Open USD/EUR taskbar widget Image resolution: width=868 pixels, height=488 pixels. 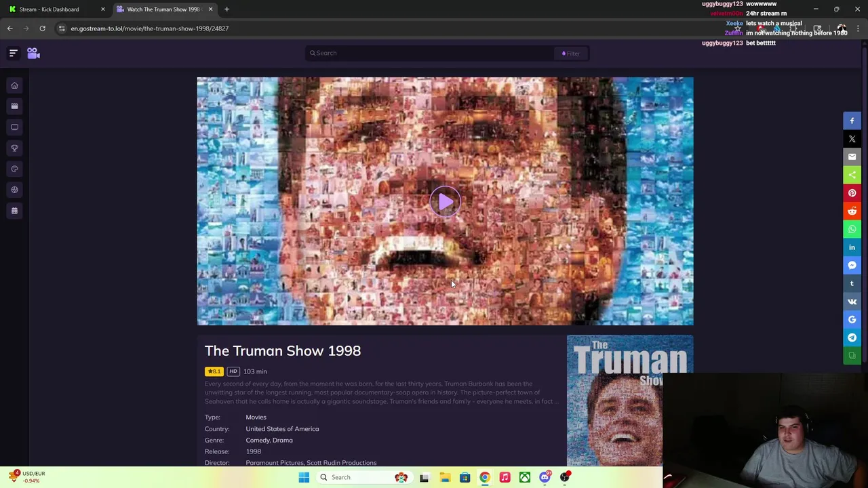pos(26,477)
